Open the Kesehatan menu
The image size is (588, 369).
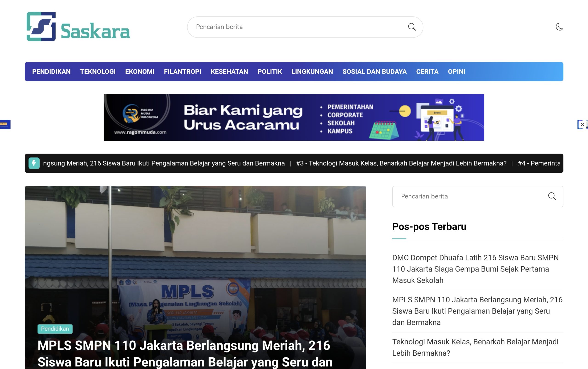(x=229, y=72)
